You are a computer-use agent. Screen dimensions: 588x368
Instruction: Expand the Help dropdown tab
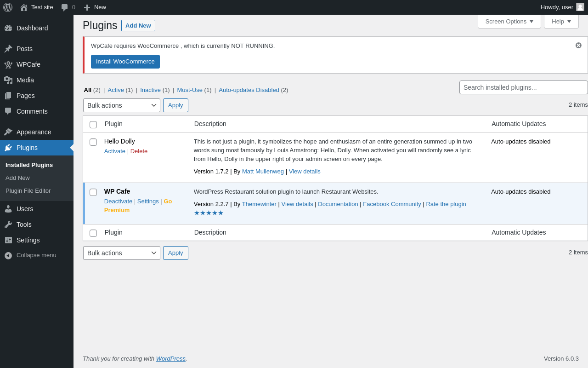(561, 21)
